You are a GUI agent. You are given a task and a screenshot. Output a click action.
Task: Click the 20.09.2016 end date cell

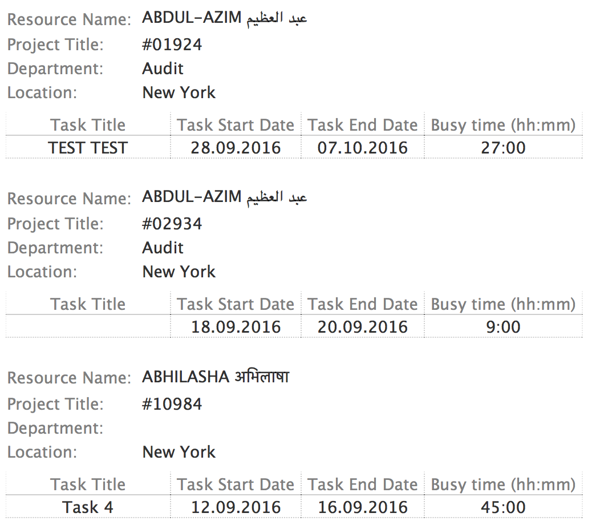click(x=363, y=327)
